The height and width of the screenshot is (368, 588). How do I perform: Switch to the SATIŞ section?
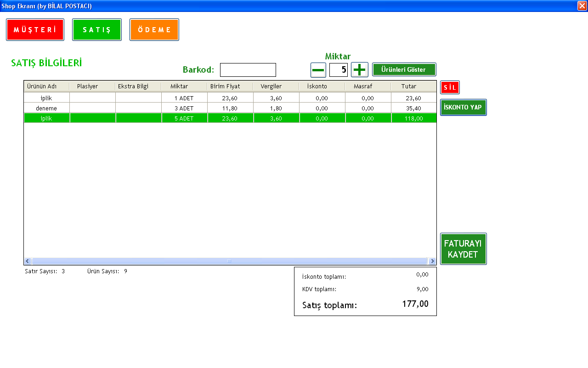97,30
